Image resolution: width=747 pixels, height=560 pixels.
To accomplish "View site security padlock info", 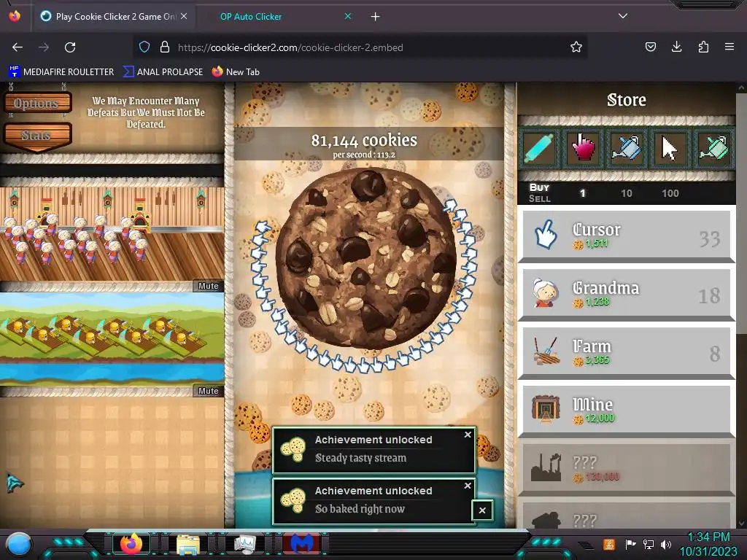I will tap(165, 47).
